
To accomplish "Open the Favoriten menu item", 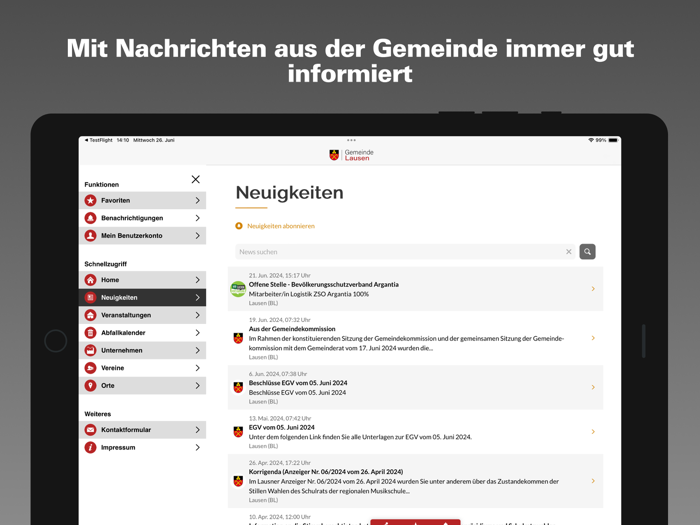I will (142, 200).
